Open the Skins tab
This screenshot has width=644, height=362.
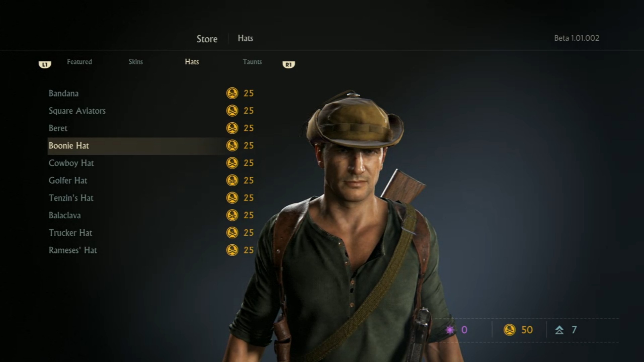[136, 62]
